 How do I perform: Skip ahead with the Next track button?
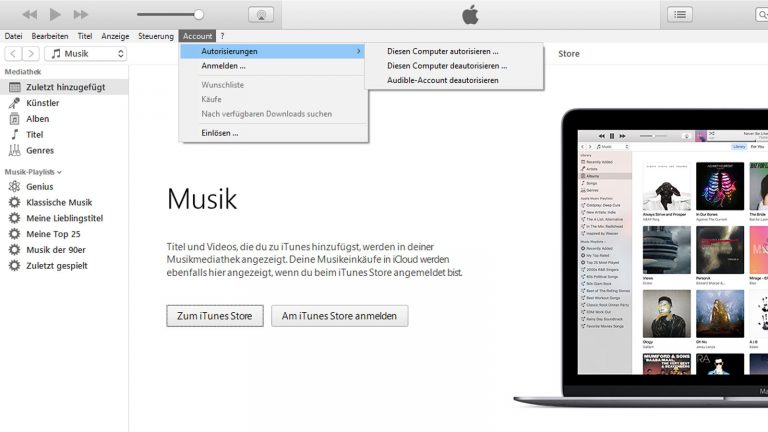[x=81, y=14]
